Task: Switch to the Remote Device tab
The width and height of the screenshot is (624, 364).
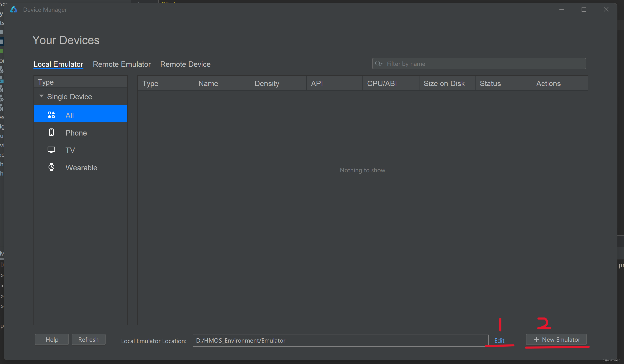Action: point(185,64)
